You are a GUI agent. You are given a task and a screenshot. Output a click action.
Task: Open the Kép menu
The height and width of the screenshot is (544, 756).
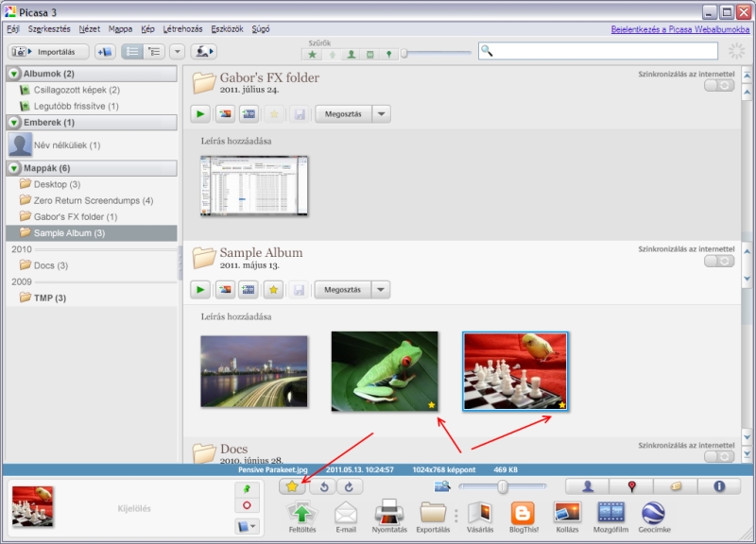click(147, 29)
